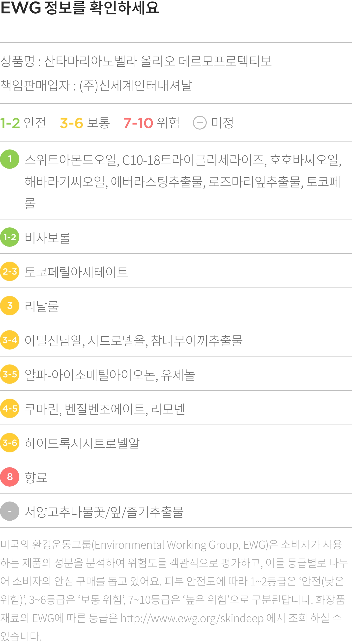Viewport: 352px width, 644px height.
Task: Select the ingredient 스위트아몬드오일 in grade 1 row
Action: 71,160
